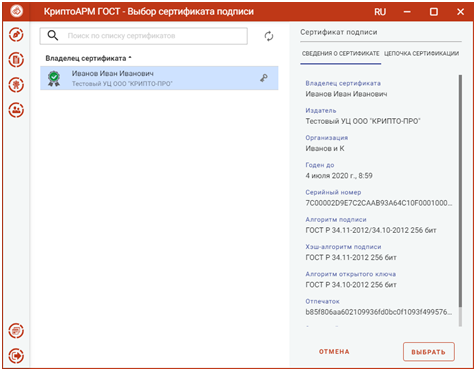Click the certificate details vertical scrollbar
Viewport: 476px width, 371px height.
click(460, 191)
